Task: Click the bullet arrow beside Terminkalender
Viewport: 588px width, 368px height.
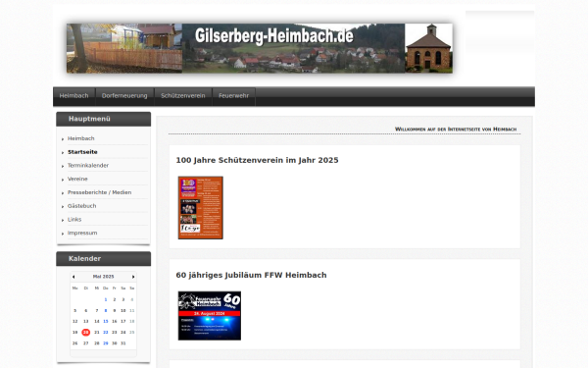Action: [63, 166]
